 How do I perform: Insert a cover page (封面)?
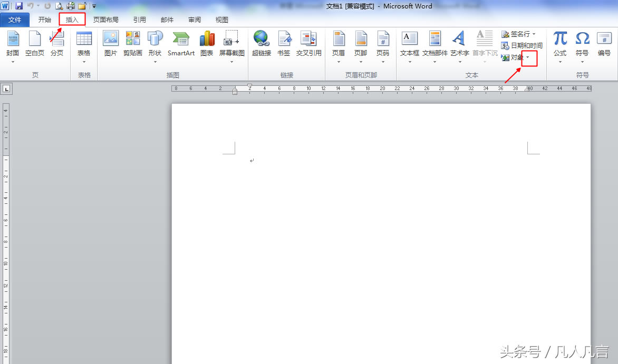pos(13,44)
